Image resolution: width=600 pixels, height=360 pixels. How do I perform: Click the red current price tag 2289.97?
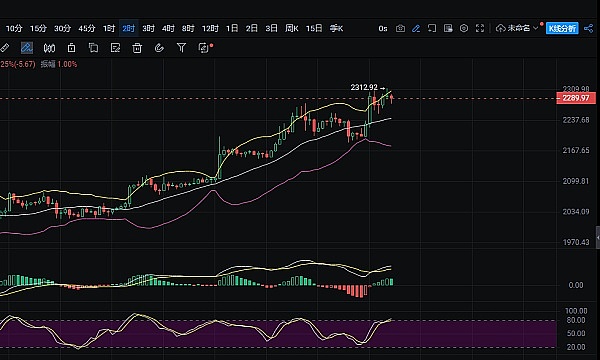click(576, 98)
